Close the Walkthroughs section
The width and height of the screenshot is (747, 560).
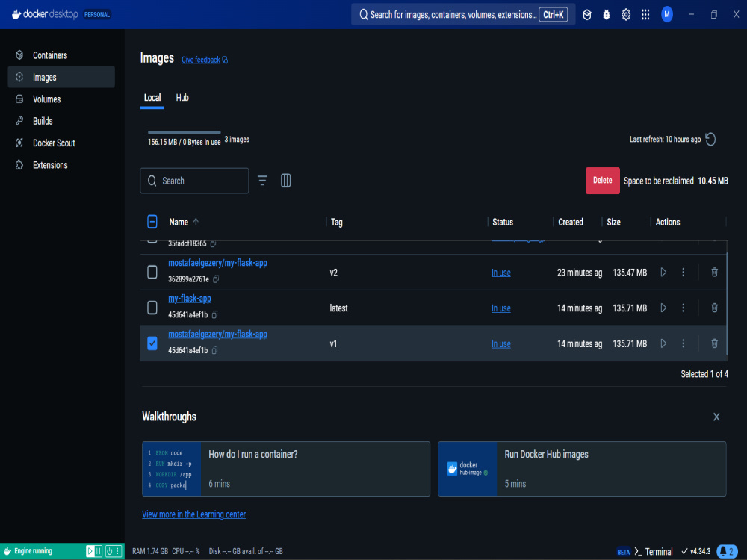(x=716, y=417)
